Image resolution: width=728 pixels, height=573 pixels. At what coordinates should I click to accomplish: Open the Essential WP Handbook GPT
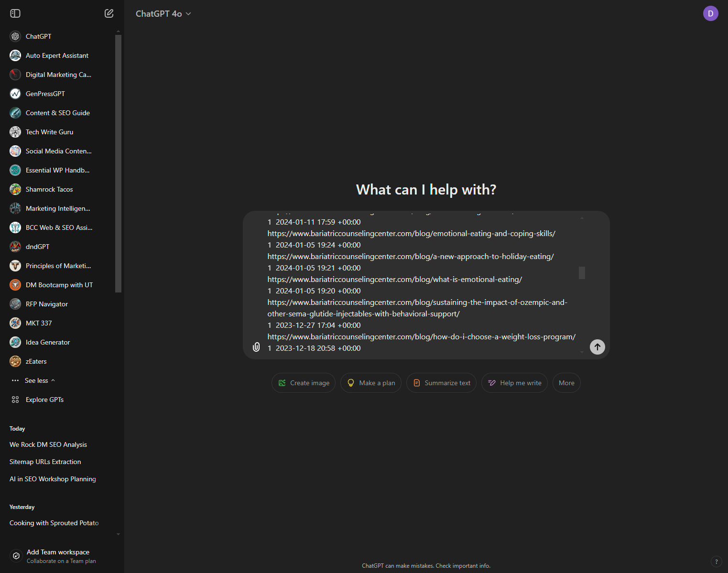57,170
